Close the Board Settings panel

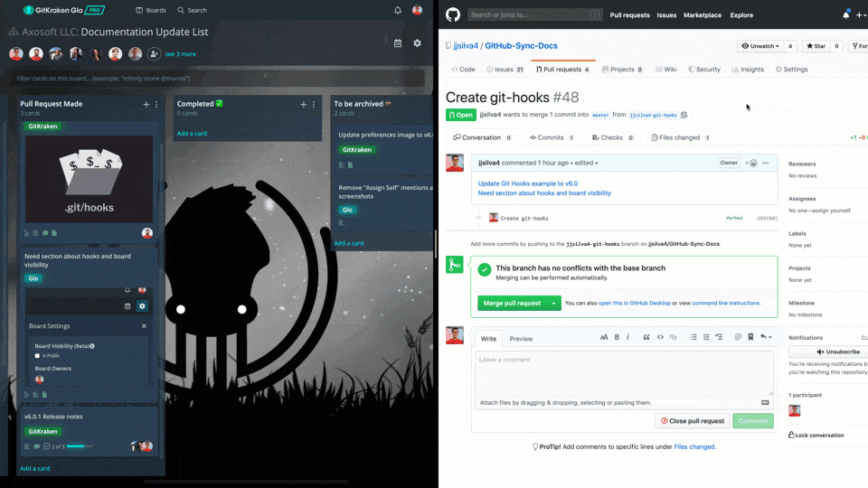(x=144, y=326)
